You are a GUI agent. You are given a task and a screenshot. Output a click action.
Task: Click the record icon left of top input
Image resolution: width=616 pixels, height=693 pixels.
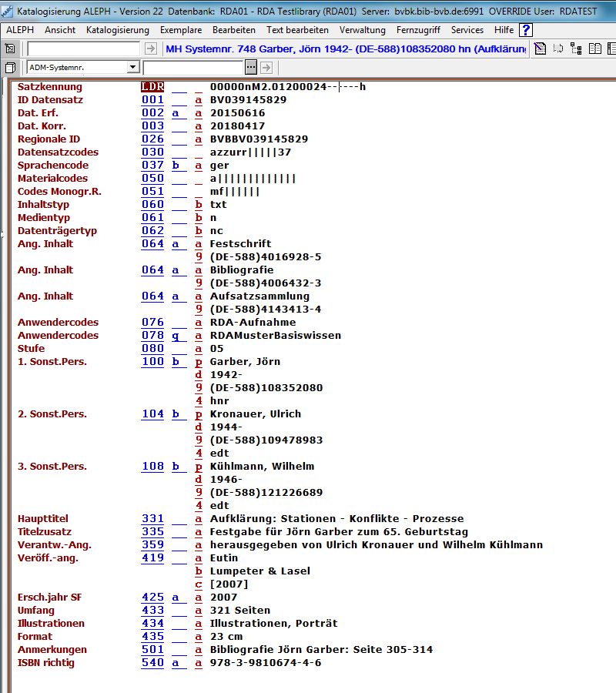(x=10, y=49)
